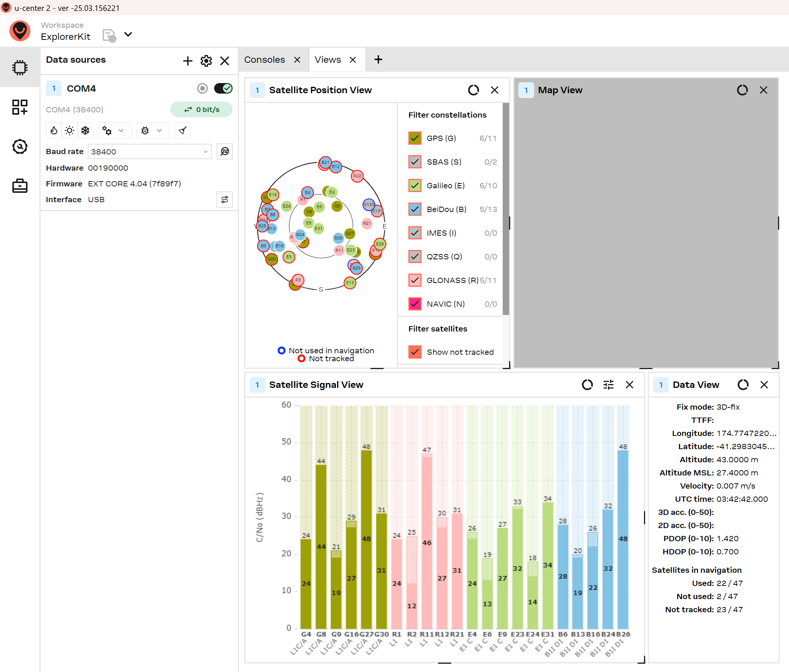Uncheck the BeiDou (B) constellation checkbox
Image resolution: width=789 pixels, height=672 pixels.
point(415,209)
